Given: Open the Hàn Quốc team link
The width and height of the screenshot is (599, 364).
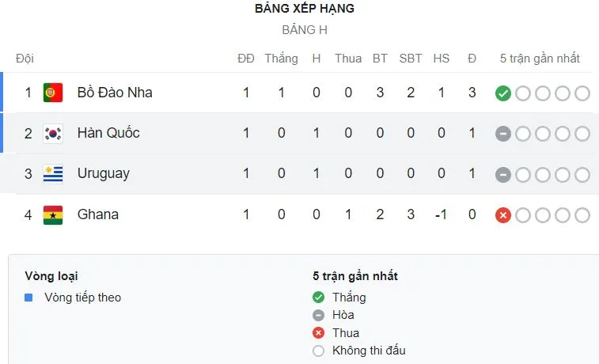Looking at the screenshot, I should click(x=108, y=133).
